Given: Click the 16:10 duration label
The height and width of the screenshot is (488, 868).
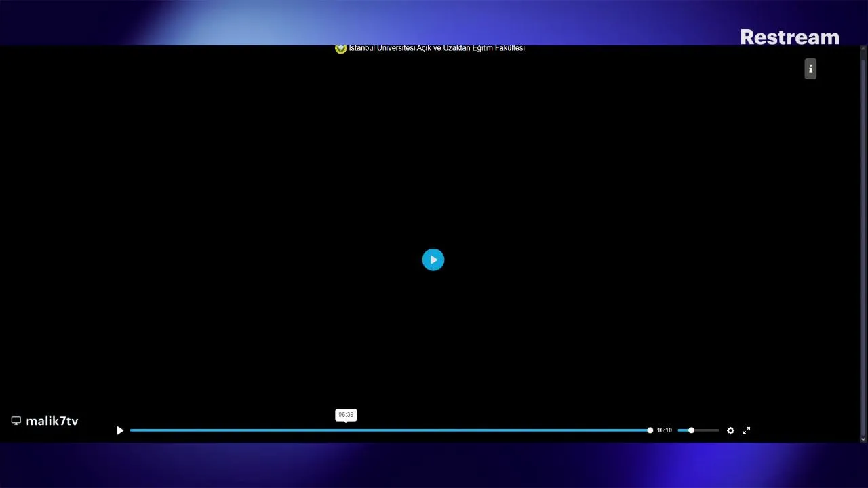Looking at the screenshot, I should click(664, 430).
